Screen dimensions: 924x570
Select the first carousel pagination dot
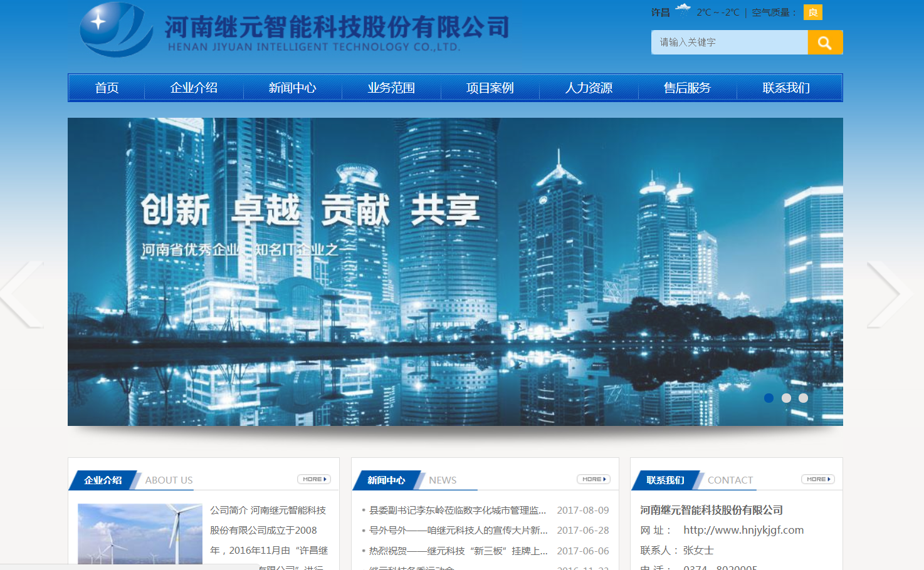(769, 397)
